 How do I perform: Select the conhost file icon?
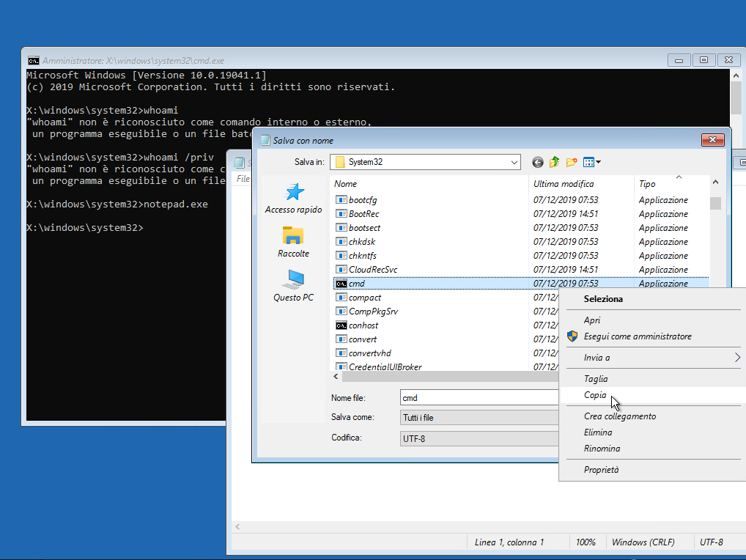point(341,325)
